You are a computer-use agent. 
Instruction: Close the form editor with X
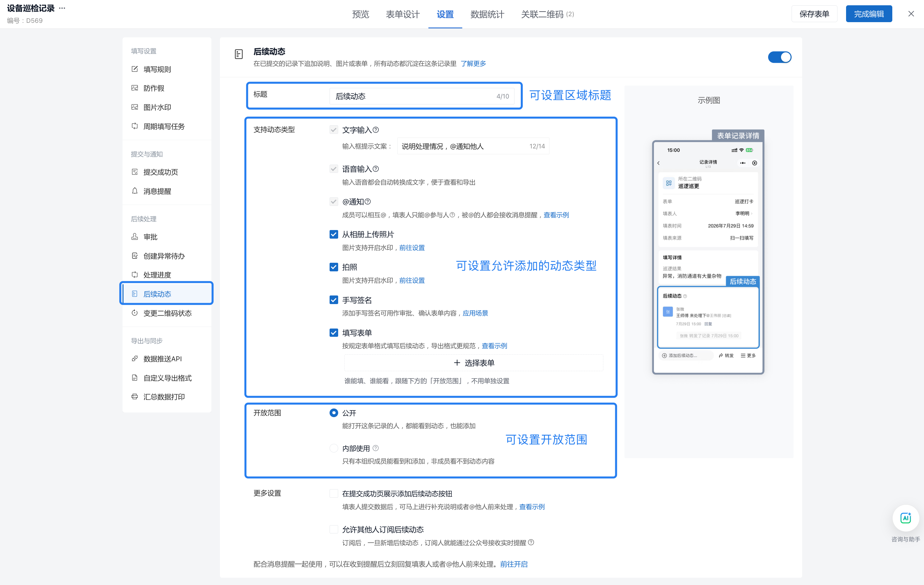click(x=911, y=14)
